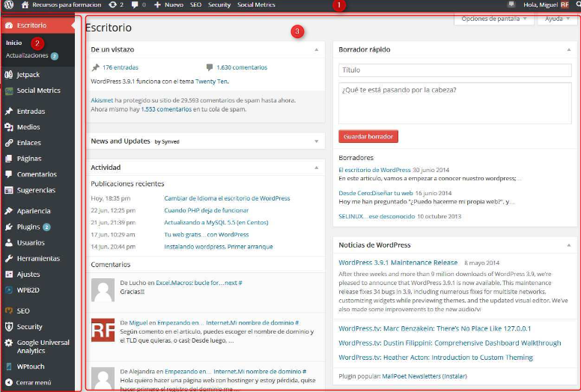581x392 pixels.
Task: Open the site home icon Recursos para formacion
Action: [x=25, y=4]
